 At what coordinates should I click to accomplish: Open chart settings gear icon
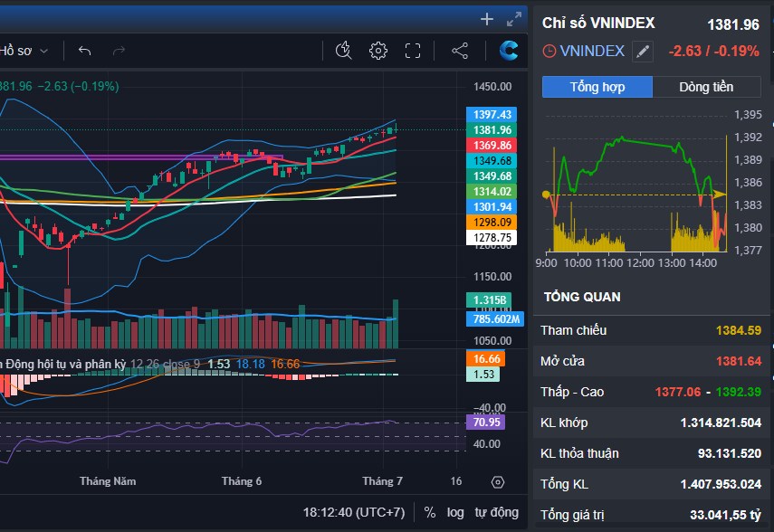[x=378, y=51]
